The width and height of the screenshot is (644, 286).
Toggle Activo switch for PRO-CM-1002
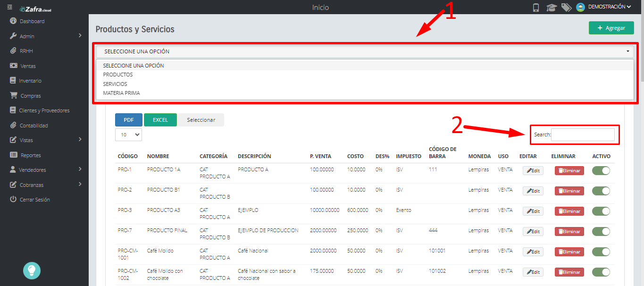pos(601,272)
